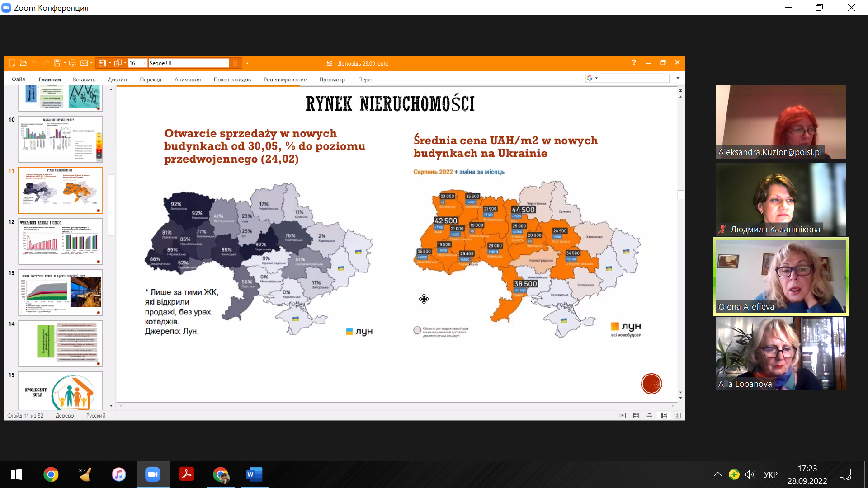The image size is (868, 488).
Task: Open the Вставить ribbon tab
Action: (x=84, y=80)
